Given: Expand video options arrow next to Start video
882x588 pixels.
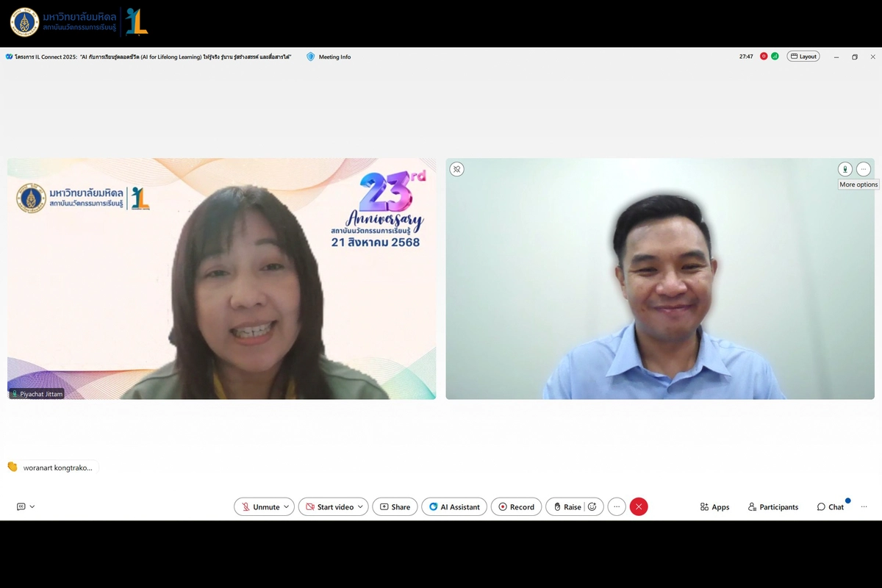Looking at the screenshot, I should tap(360, 507).
